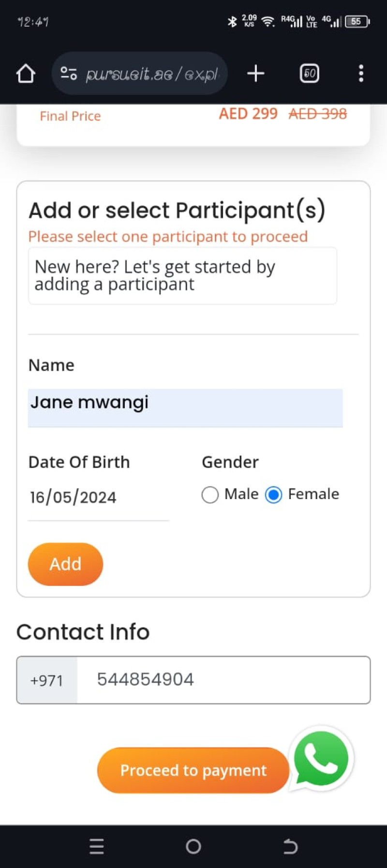Tap the phone number input field

coord(223,680)
